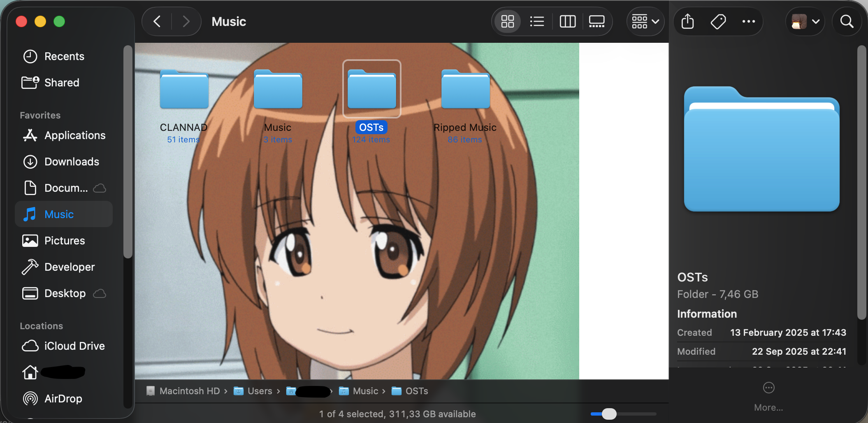Click the Created date value
Screen dimensions: 868x423
point(788,332)
